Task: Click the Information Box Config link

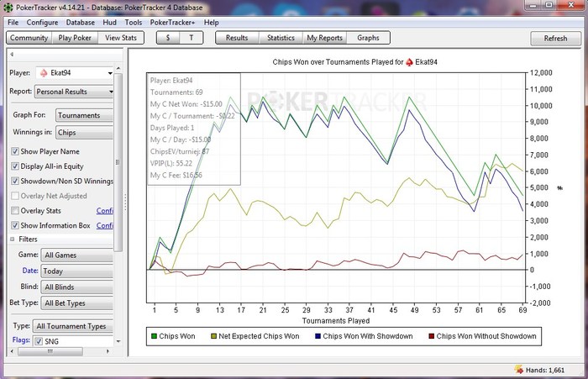Action: 105,225
